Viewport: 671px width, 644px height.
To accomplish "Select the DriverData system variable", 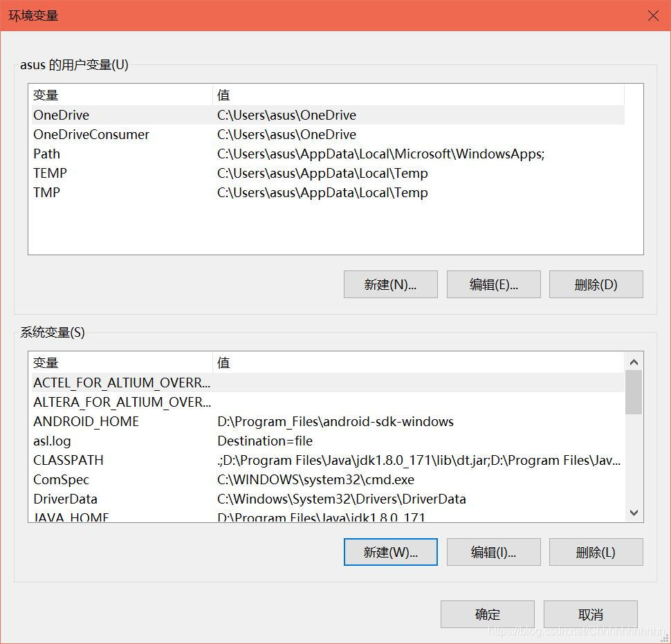I will coord(328,499).
